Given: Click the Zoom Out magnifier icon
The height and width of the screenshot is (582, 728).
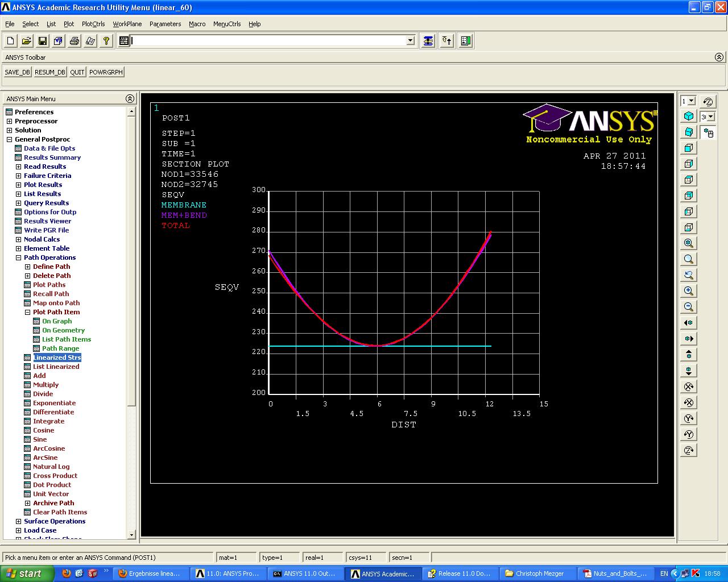Looking at the screenshot, I should pos(689,307).
